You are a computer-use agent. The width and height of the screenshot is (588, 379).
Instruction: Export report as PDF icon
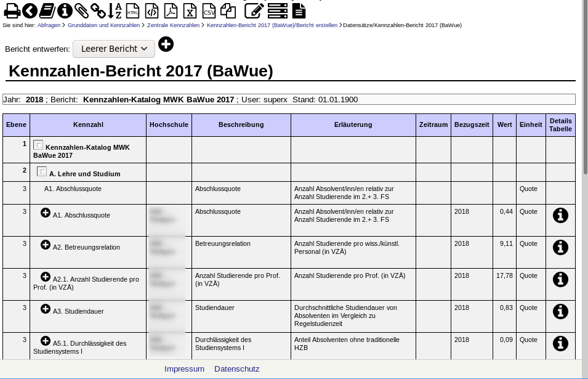pyautogui.click(x=171, y=10)
